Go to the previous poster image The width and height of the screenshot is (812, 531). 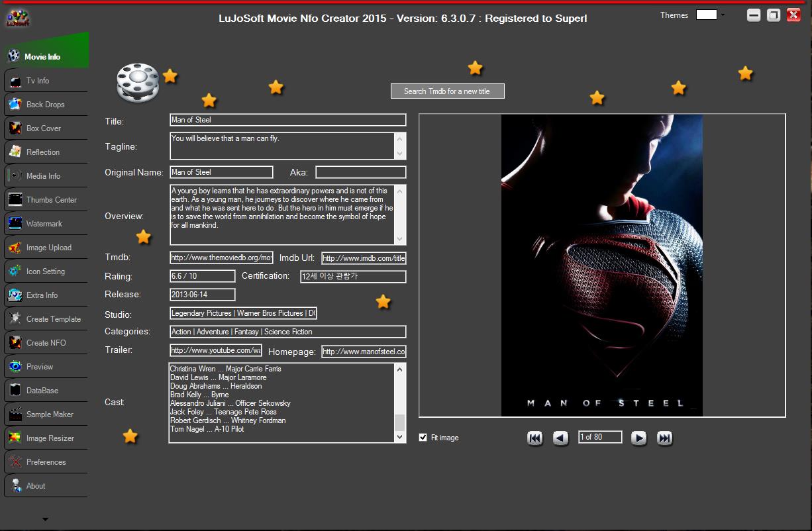coord(560,438)
